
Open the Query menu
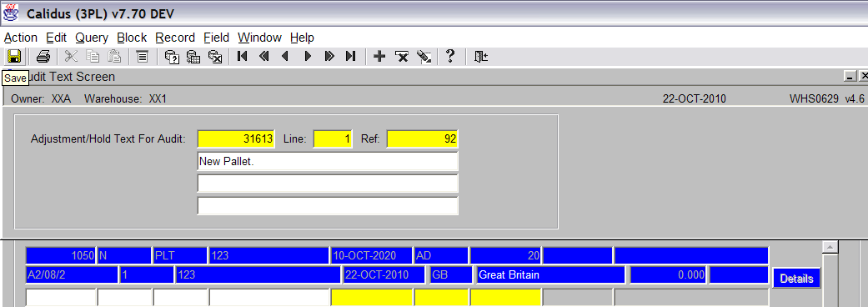92,38
